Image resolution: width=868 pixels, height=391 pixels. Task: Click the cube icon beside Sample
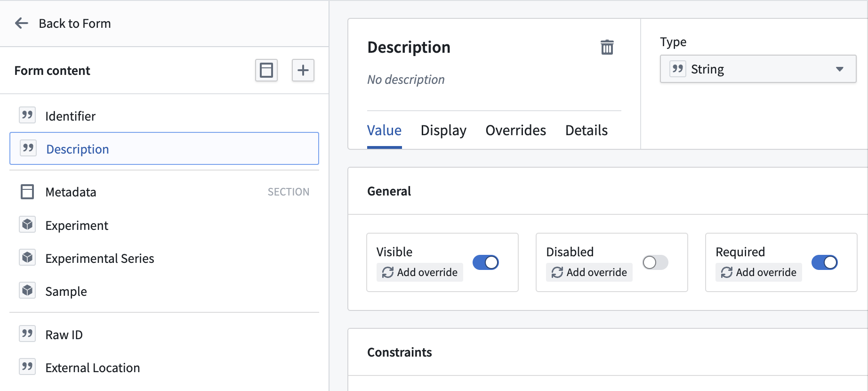coord(27,290)
